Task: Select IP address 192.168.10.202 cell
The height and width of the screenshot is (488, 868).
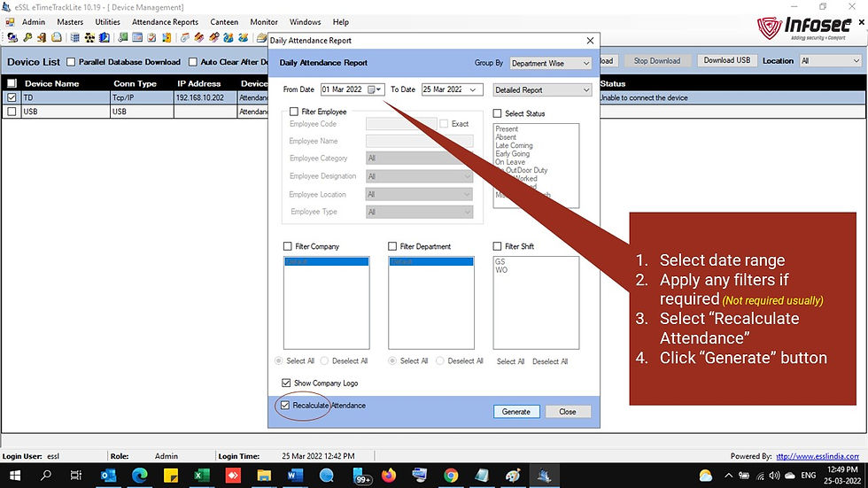Action: coord(205,97)
